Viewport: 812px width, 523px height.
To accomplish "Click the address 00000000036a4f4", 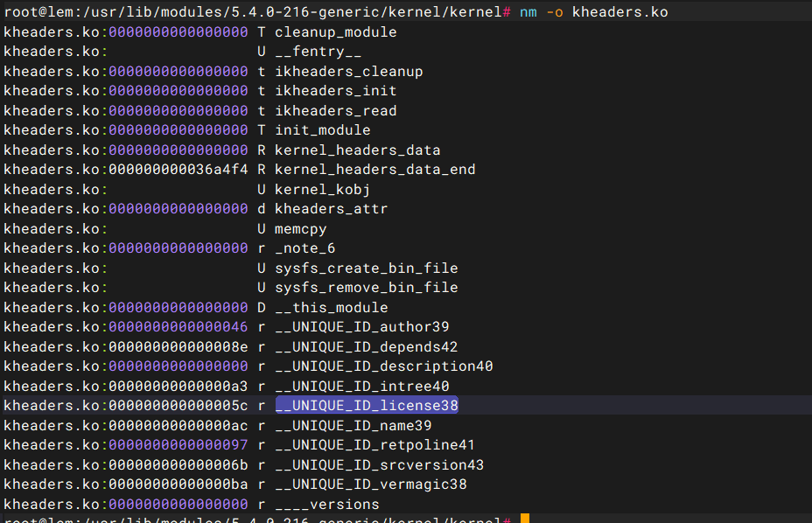I will click(x=178, y=170).
